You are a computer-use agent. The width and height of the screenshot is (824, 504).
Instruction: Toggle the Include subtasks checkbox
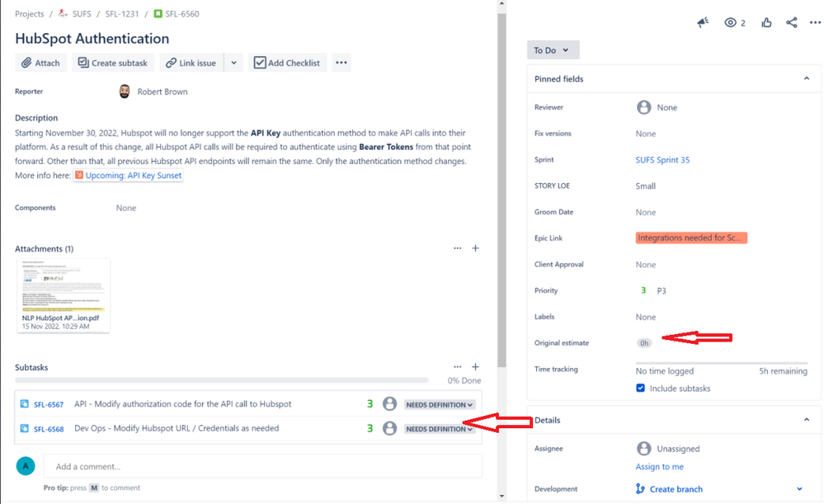coord(640,388)
